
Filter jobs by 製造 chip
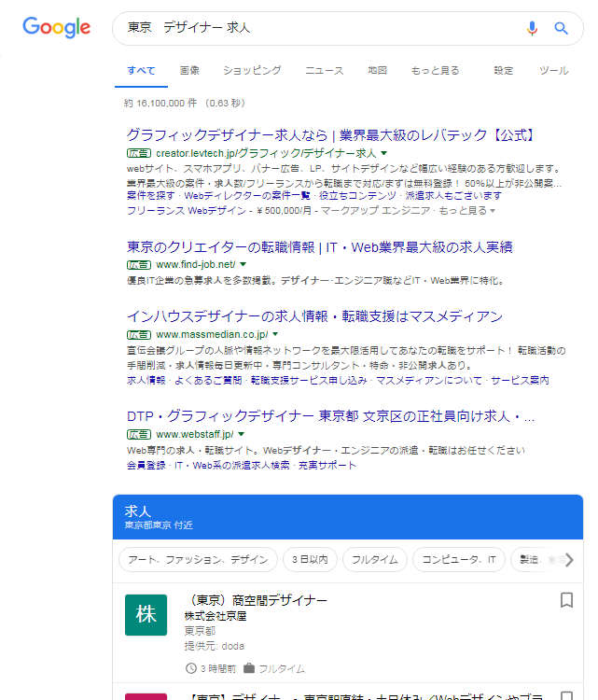point(535,559)
